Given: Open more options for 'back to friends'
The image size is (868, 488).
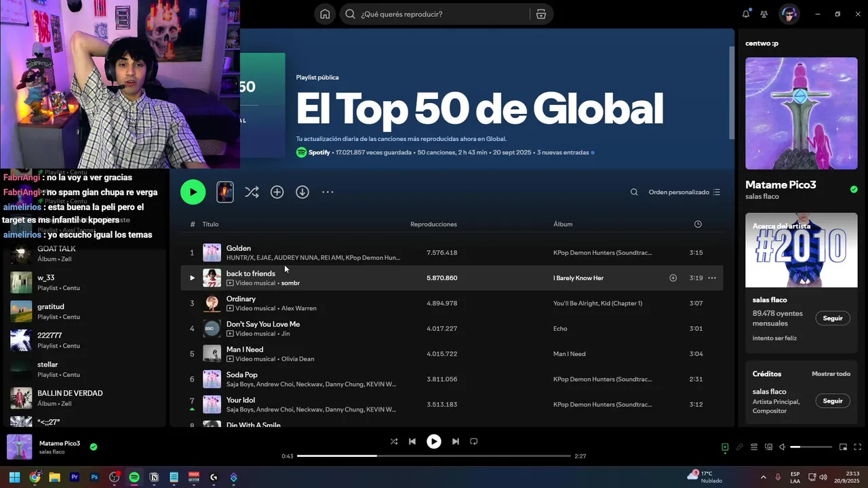Looking at the screenshot, I should (x=712, y=278).
